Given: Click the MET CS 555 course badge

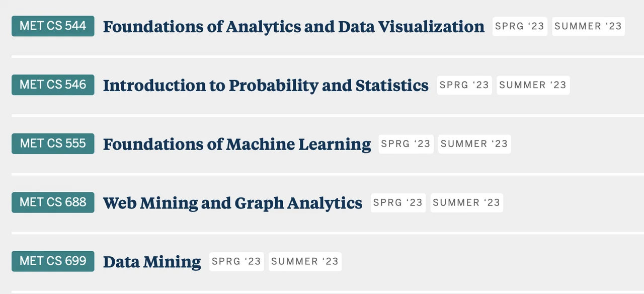Looking at the screenshot, I should coord(53,144).
